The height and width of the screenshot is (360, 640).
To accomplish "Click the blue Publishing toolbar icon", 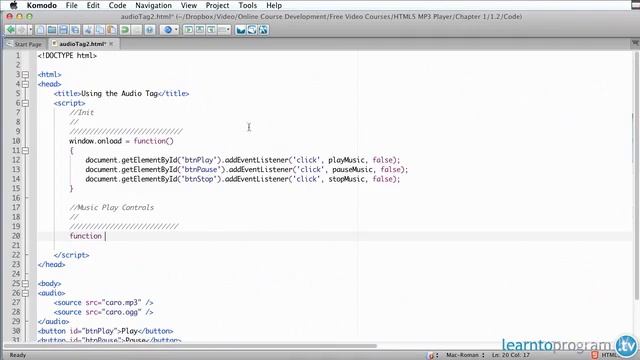I will pos(241,30).
